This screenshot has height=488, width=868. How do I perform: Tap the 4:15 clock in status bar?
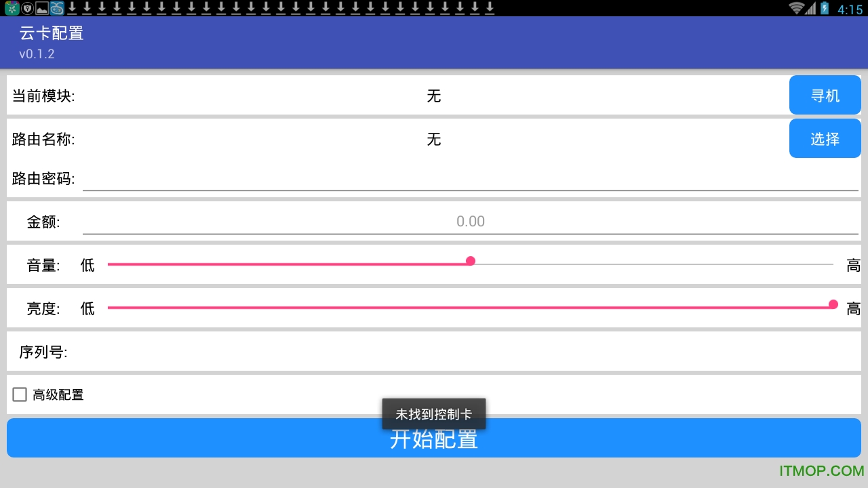[x=849, y=7]
